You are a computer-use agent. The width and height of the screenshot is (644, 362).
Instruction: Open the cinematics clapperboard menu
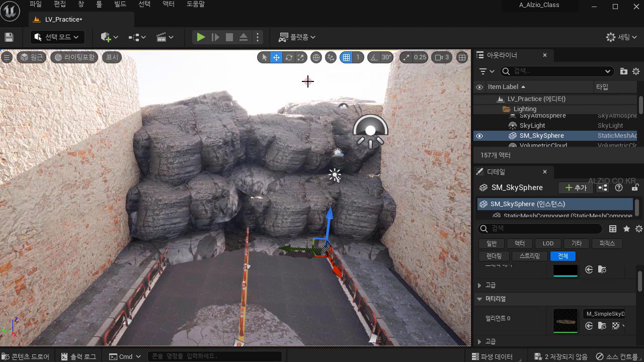coord(165,37)
